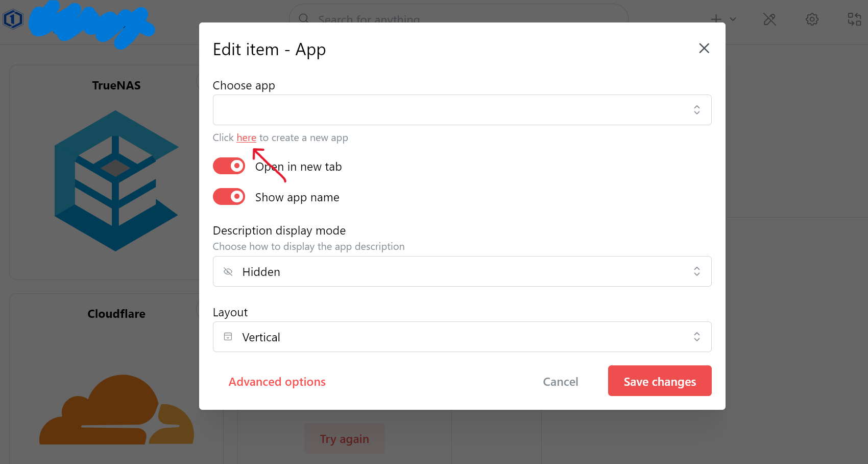Turn off the Show app name toggle
Viewport: 868px width, 464px height.
click(x=229, y=196)
